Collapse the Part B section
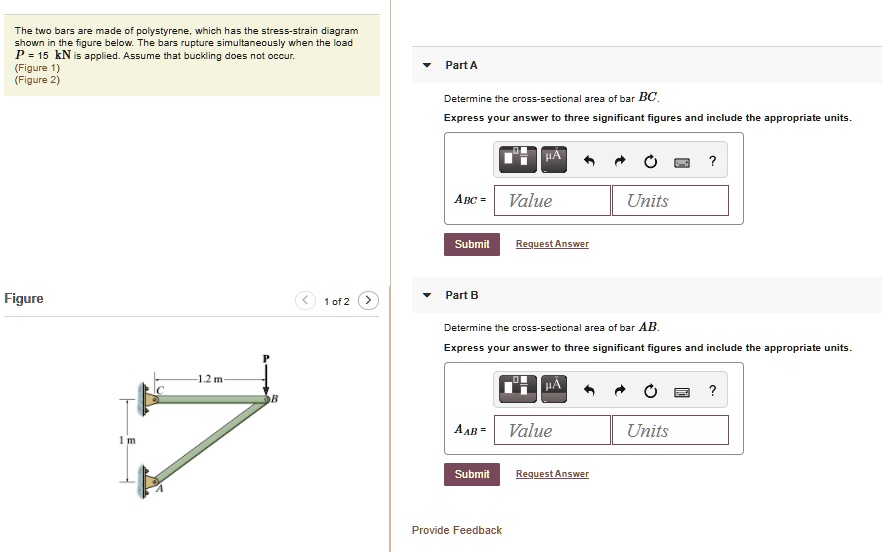Image resolution: width=882 pixels, height=552 pixels. [427, 295]
